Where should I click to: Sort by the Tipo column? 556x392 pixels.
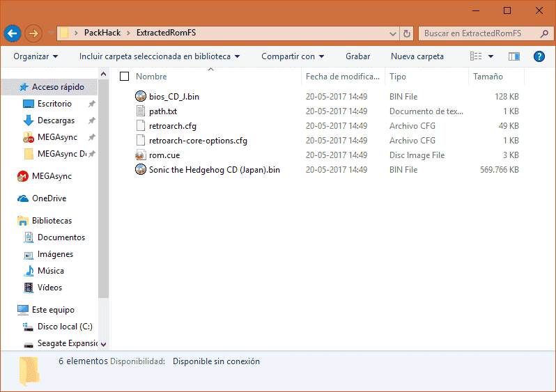[x=398, y=77]
